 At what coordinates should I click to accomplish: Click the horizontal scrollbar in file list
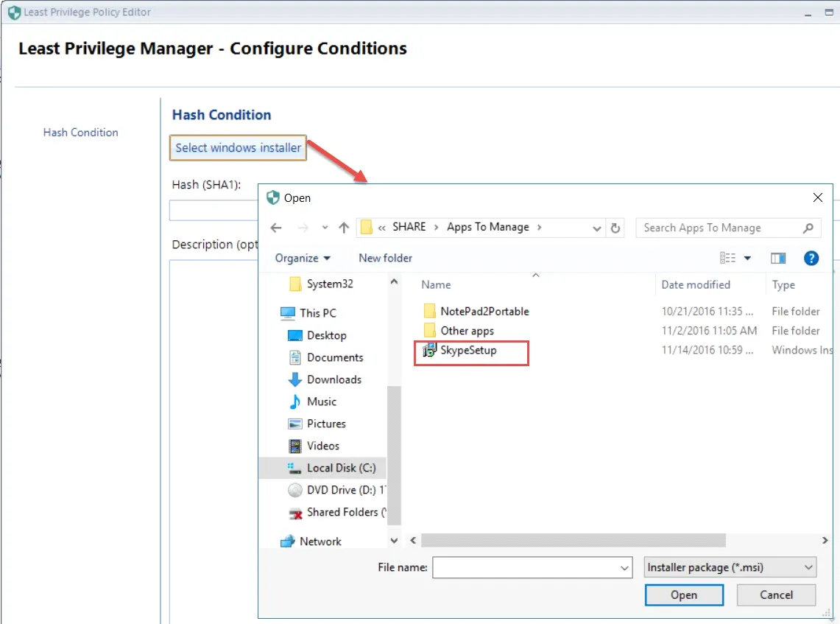pos(573,541)
